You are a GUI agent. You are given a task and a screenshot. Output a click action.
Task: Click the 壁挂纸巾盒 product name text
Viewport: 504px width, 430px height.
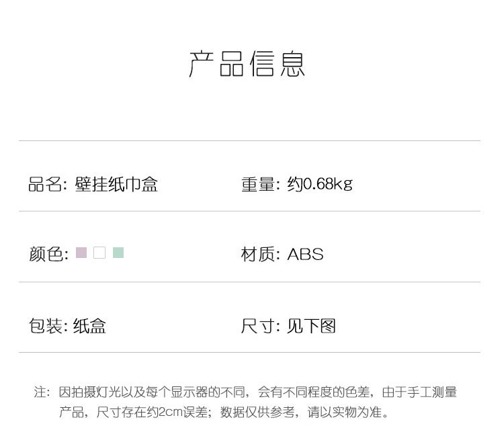116,184
